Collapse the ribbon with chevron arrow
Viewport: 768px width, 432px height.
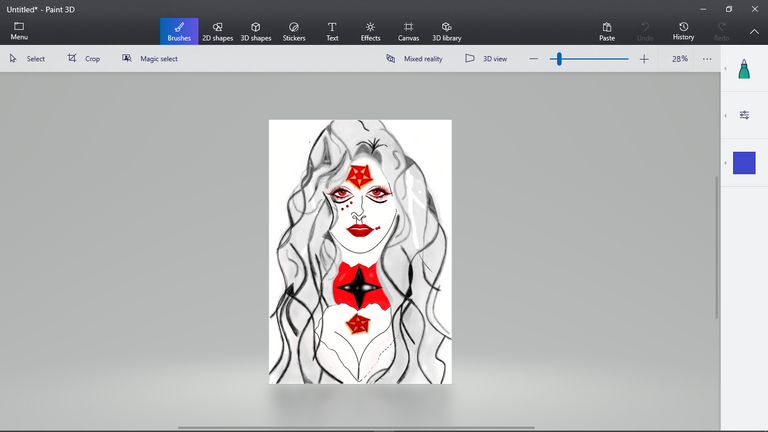754,31
